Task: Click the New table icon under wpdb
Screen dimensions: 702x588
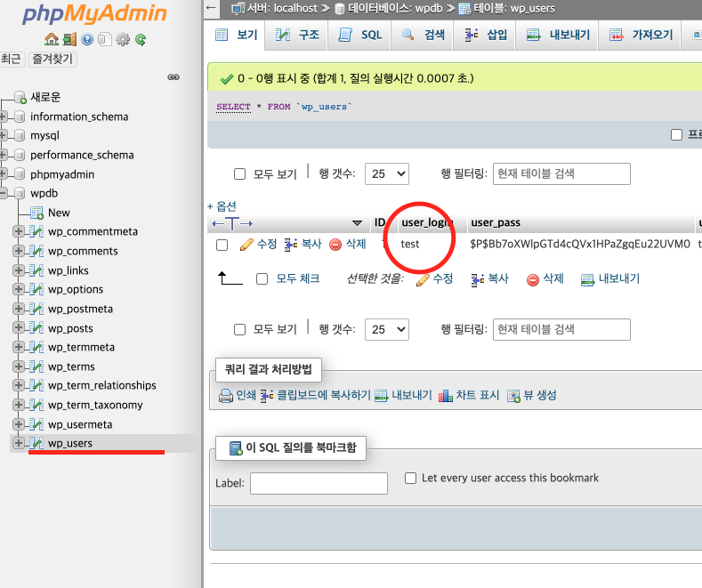Action: (36, 213)
